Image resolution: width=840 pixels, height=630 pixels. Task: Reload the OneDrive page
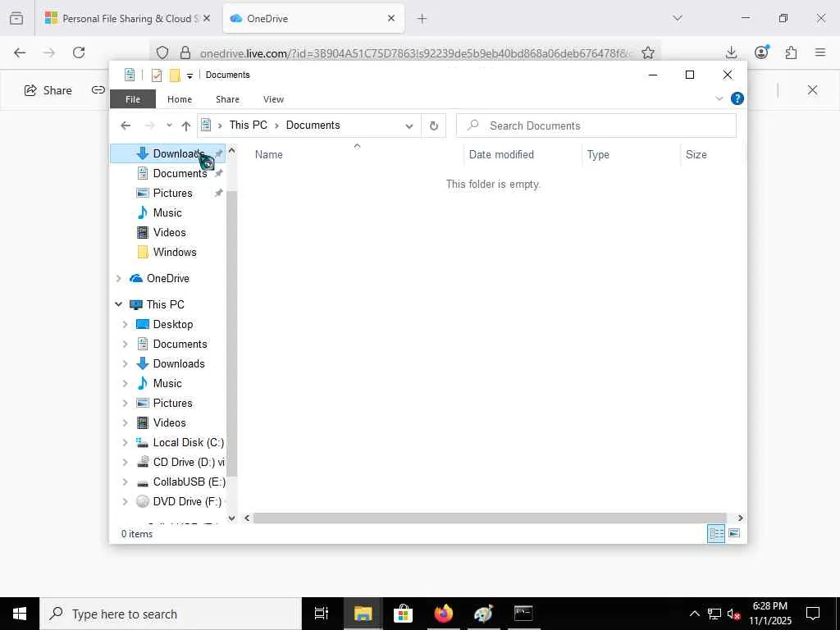click(x=79, y=52)
